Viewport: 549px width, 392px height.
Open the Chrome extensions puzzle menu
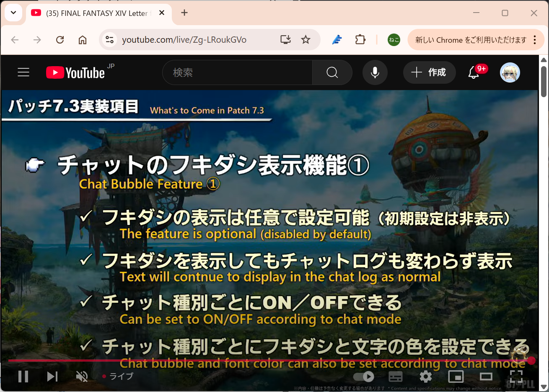tap(360, 40)
